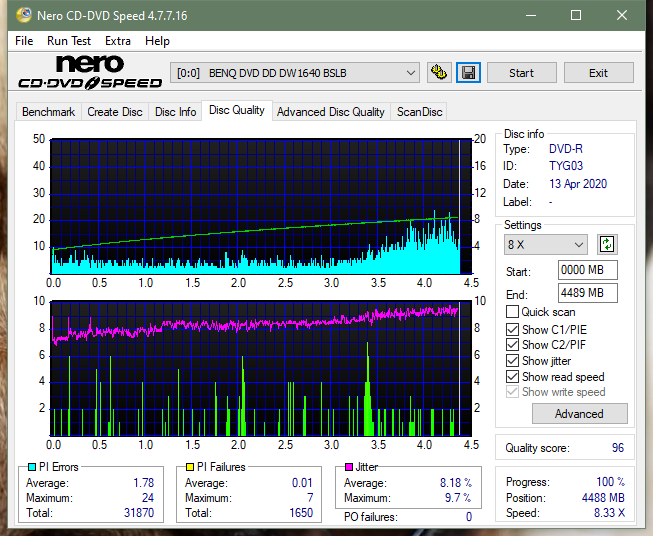This screenshot has width=653, height=536.
Task: Click the Jitter maximum 9.7 %
Action: point(458,497)
